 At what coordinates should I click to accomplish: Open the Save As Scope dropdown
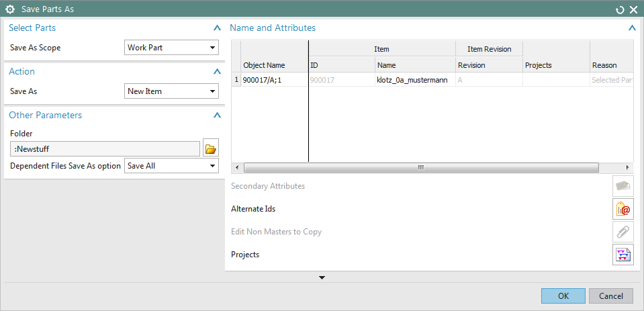tap(171, 47)
